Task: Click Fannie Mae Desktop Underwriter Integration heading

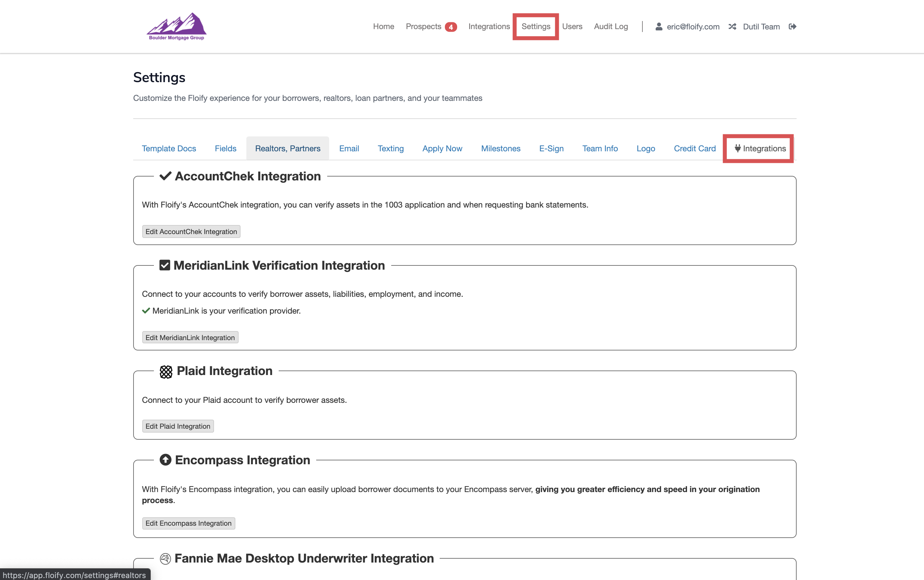Action: pyautogui.click(x=304, y=559)
